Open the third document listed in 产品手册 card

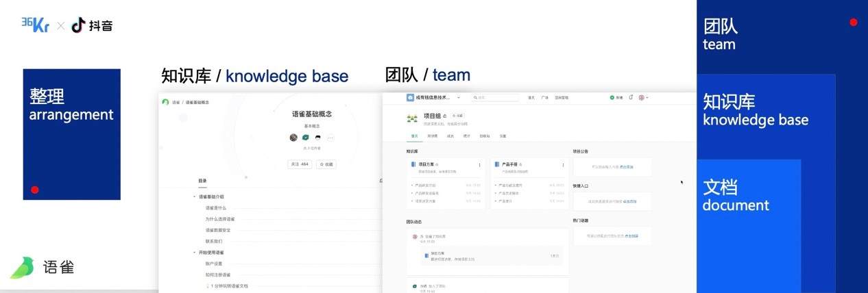click(x=506, y=201)
